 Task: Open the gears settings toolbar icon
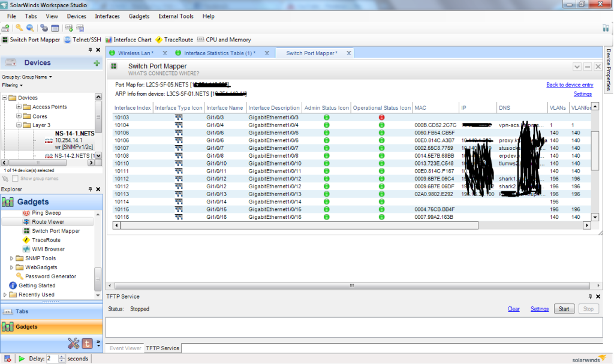(x=44, y=28)
